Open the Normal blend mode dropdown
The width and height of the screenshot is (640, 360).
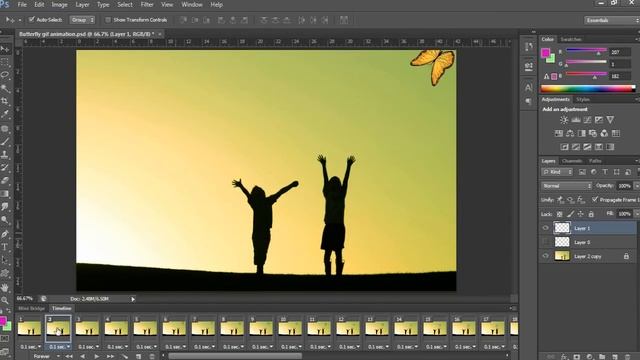[x=567, y=186]
